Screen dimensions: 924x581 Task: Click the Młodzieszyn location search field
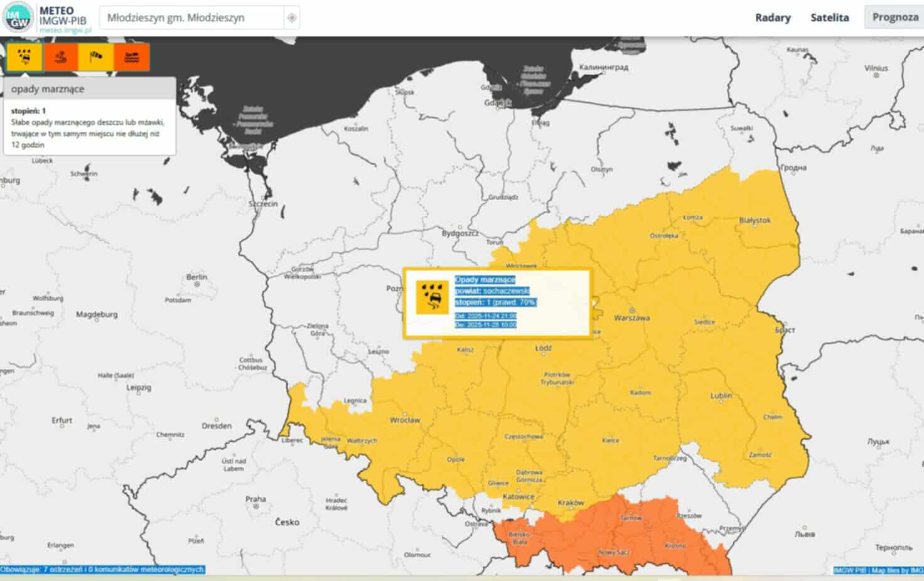[192, 18]
